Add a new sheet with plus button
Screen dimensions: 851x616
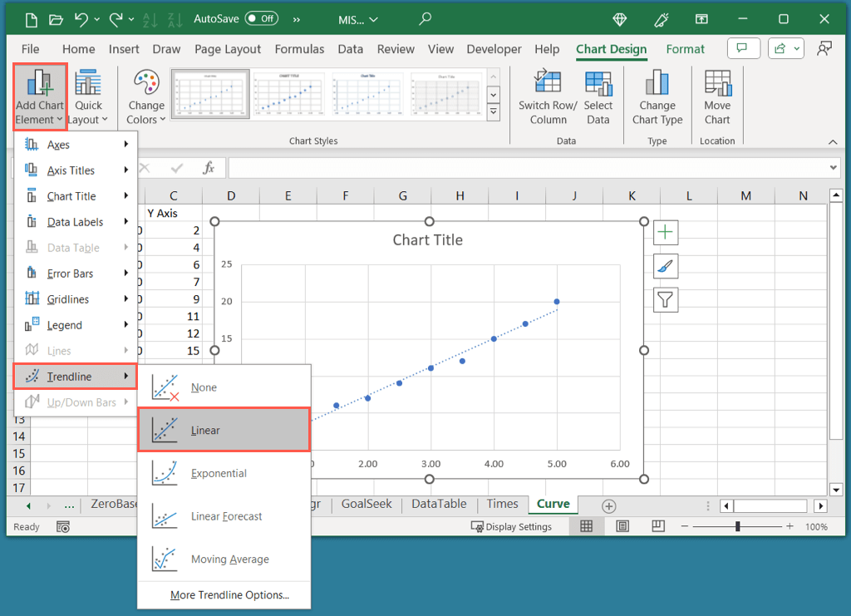[609, 506]
